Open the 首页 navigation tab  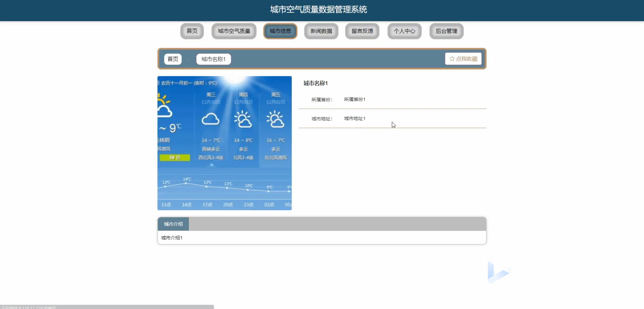(x=192, y=31)
